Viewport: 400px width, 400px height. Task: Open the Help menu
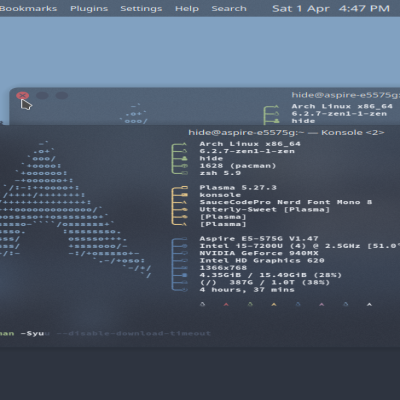[187, 9]
